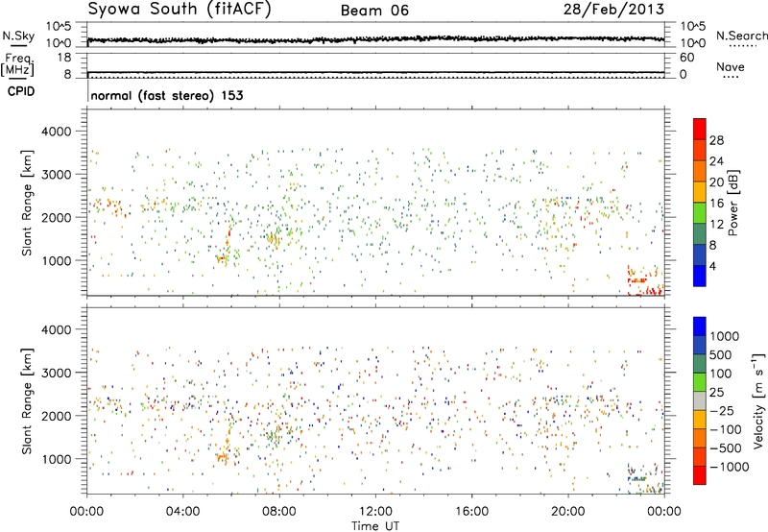Click the 'N.Search' legend label

pyautogui.click(x=741, y=36)
